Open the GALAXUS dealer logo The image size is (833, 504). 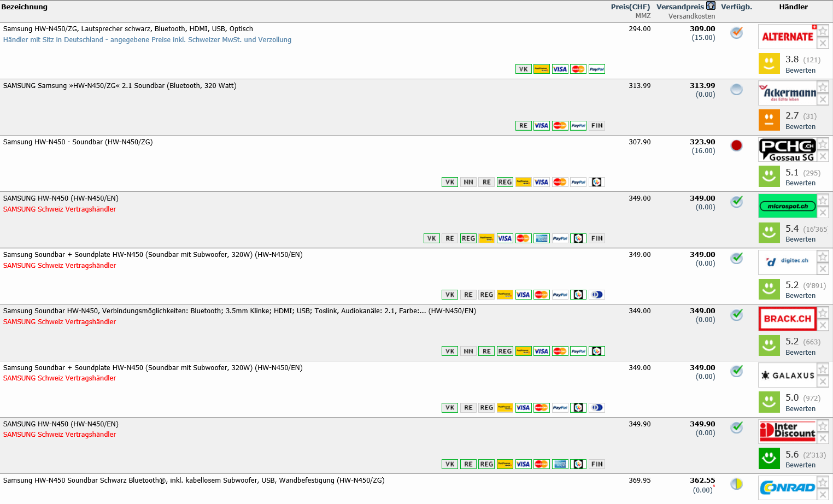coord(787,376)
